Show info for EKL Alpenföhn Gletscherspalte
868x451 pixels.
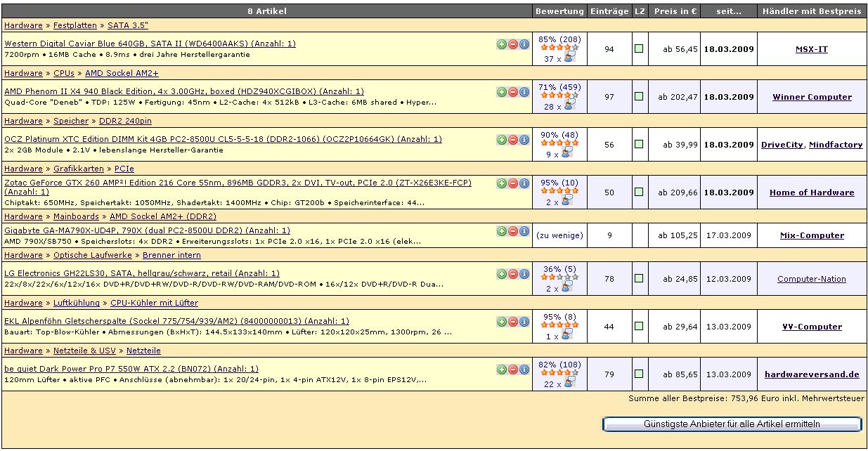[x=524, y=322]
